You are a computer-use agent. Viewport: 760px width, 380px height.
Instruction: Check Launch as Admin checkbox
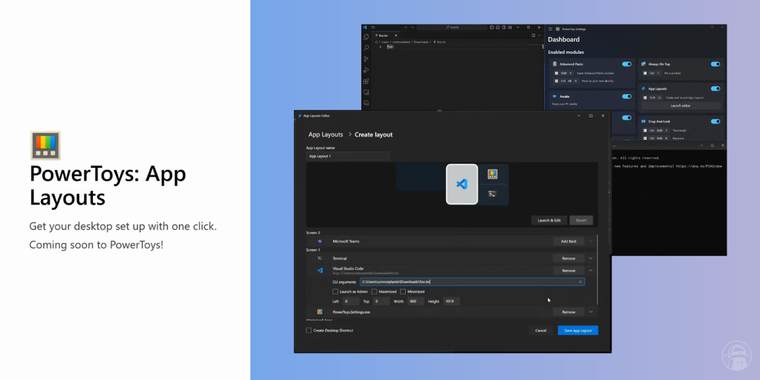pyautogui.click(x=335, y=292)
